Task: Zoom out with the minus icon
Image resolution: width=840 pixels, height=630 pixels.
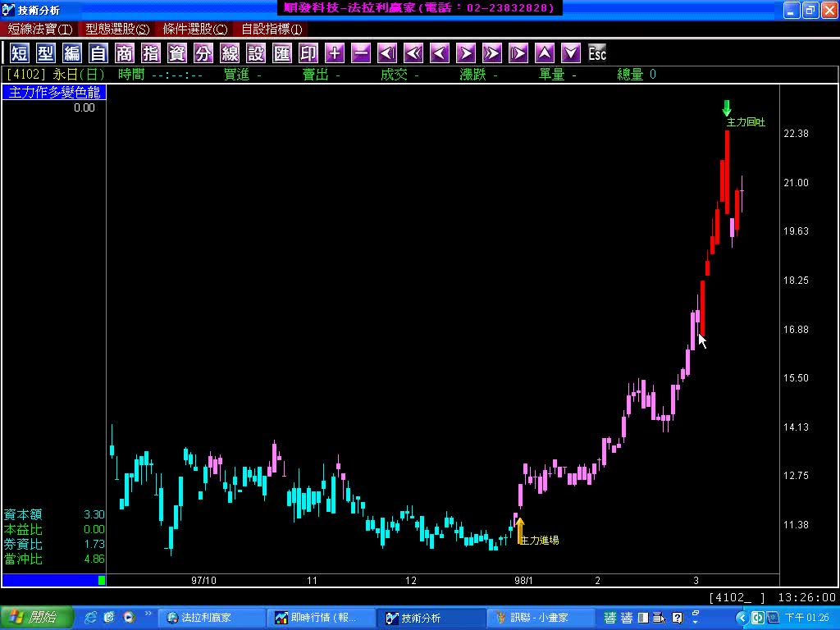Action: (x=361, y=53)
